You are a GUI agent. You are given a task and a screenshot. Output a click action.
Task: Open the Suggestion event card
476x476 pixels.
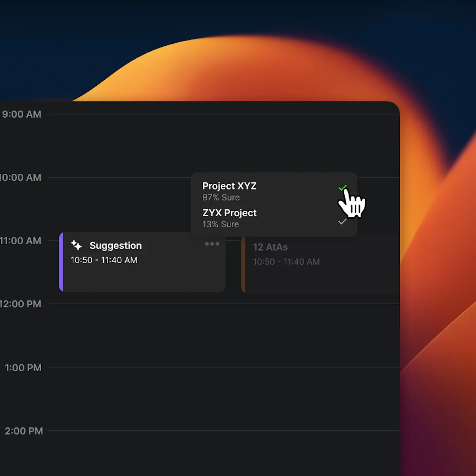click(x=142, y=262)
